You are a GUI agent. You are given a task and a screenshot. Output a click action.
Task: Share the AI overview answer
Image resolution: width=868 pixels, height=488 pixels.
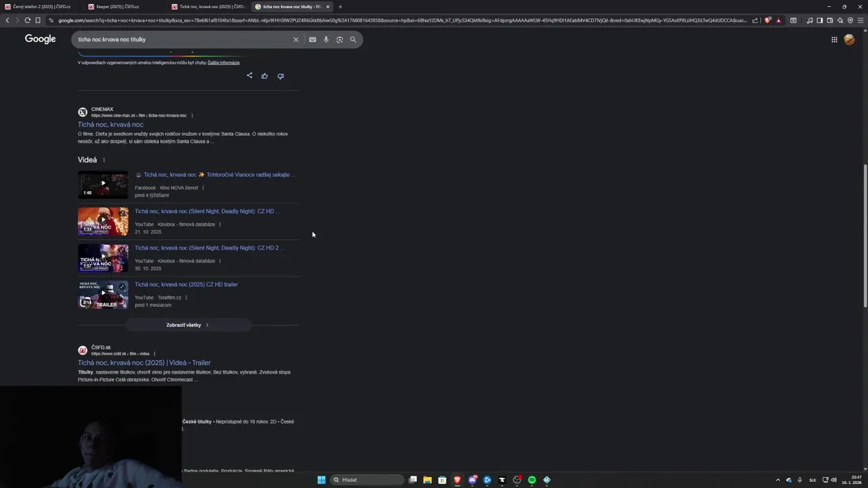coord(250,76)
